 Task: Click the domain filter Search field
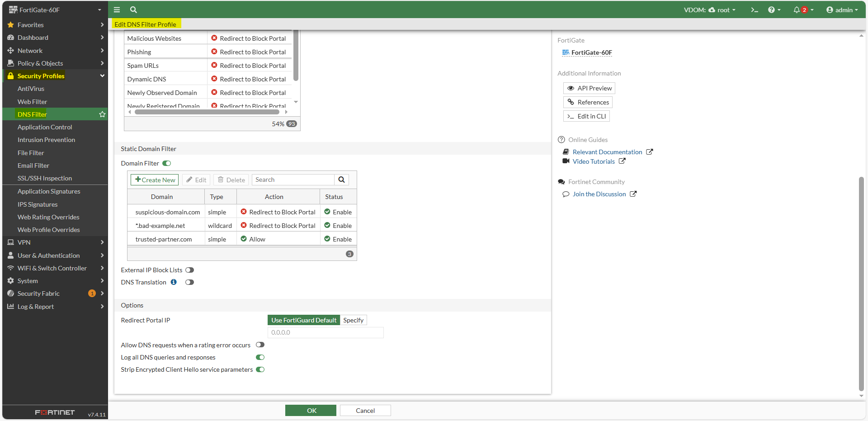[293, 180]
